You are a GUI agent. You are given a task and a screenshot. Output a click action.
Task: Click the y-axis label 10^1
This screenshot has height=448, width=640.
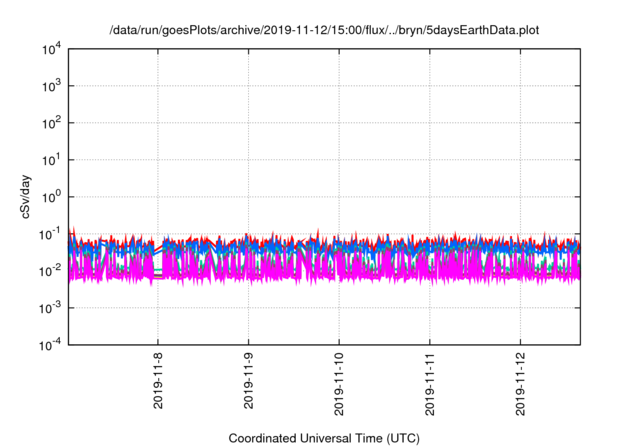[x=52, y=161]
